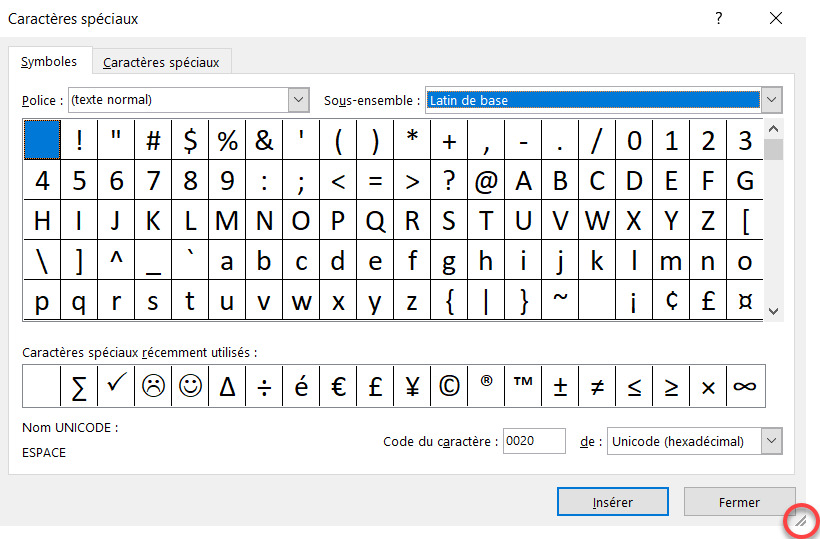Pick the greater-than-or-equal symbol
This screenshot has height=539, width=820.
point(671,386)
